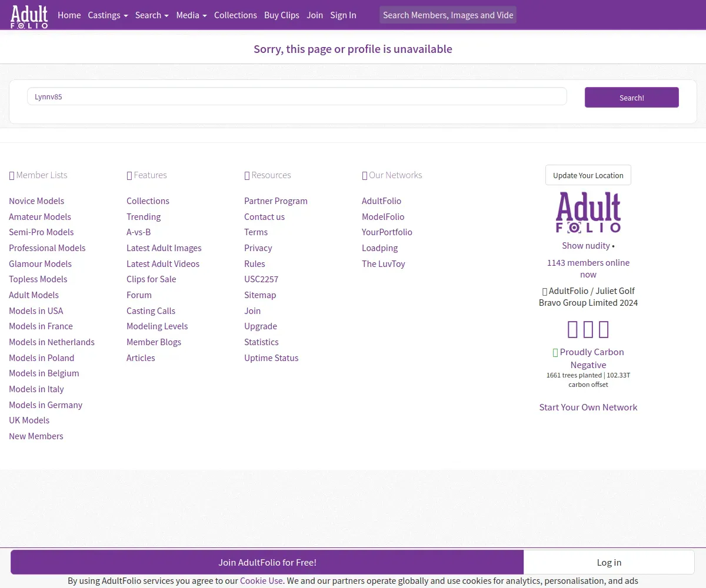
Task: Open Proudly Carbon Negative link
Action: (x=591, y=358)
